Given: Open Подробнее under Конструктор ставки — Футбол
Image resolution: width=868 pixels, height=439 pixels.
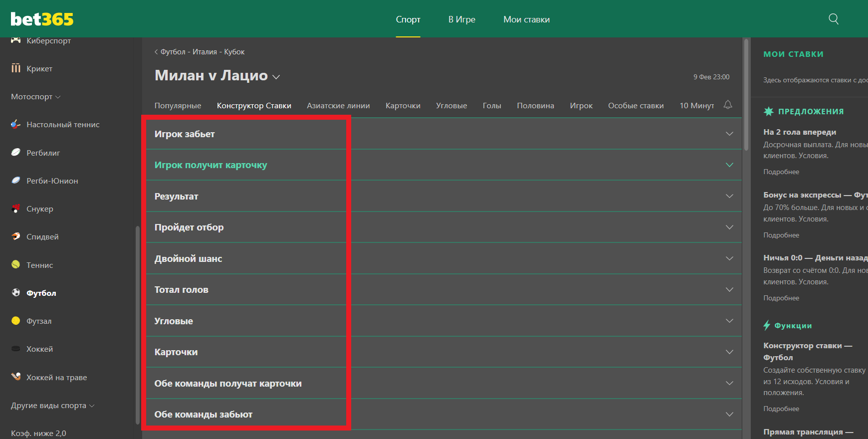Looking at the screenshot, I should click(x=781, y=409).
